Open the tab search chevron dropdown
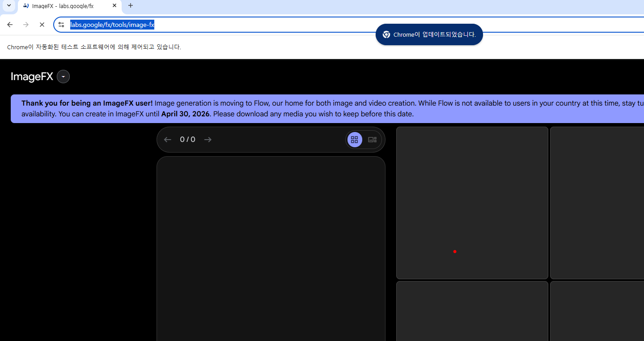This screenshot has height=341, width=644. tap(8, 5)
